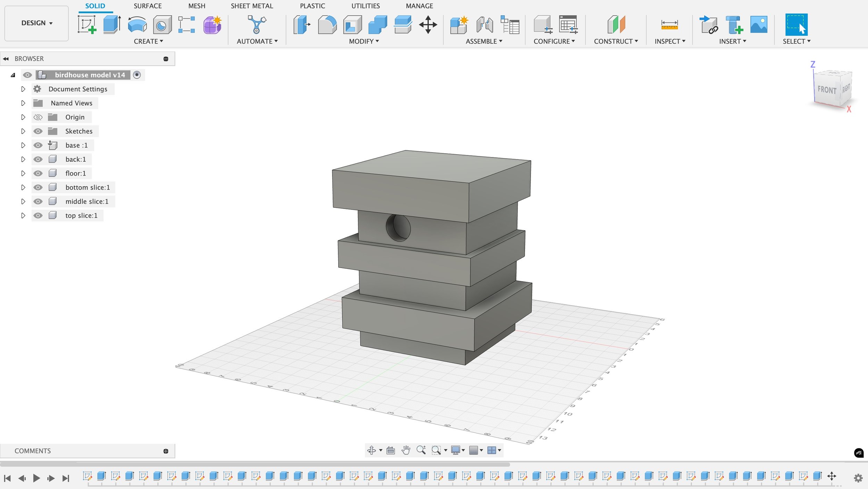
Task: Hide the floor:1 component
Action: pyautogui.click(x=38, y=173)
